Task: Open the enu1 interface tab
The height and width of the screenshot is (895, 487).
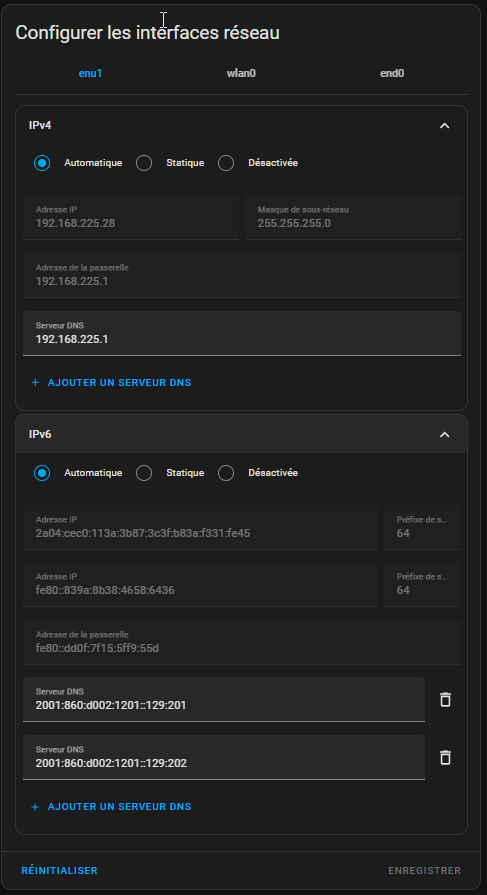Action: pyautogui.click(x=90, y=74)
